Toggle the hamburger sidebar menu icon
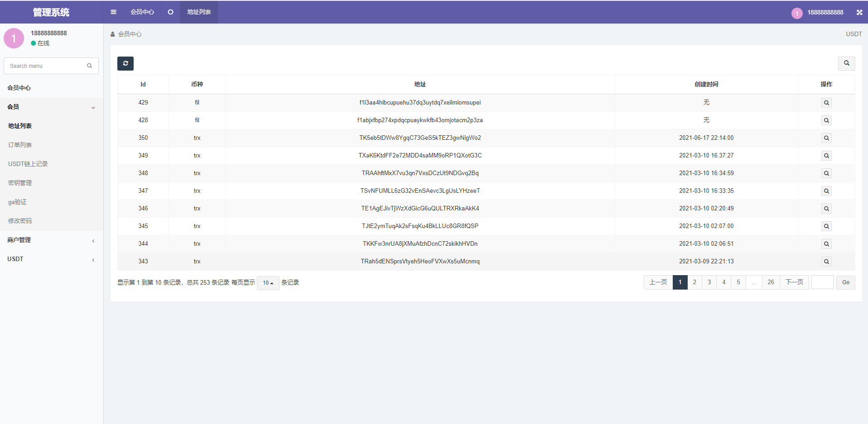Viewport: 868px width, 424px height. pyautogui.click(x=113, y=12)
